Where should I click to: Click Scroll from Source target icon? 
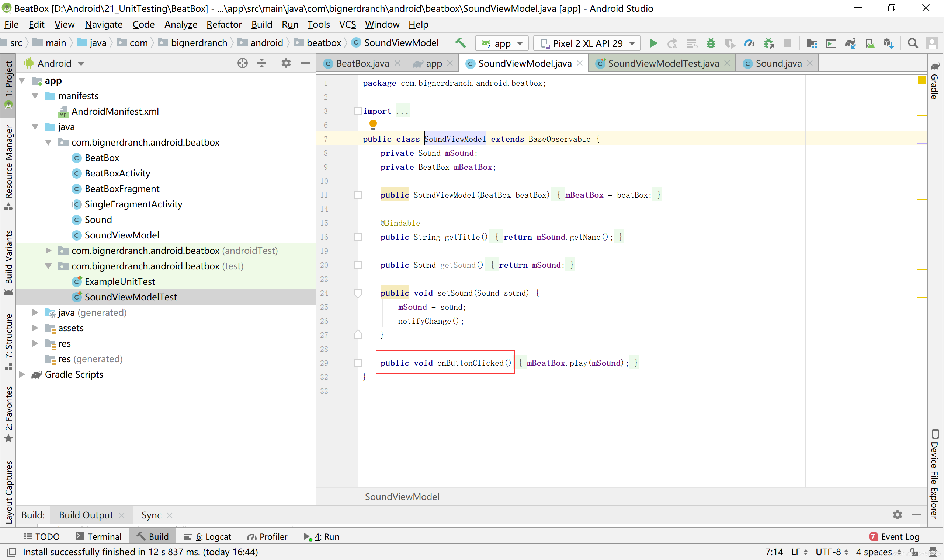tap(242, 63)
